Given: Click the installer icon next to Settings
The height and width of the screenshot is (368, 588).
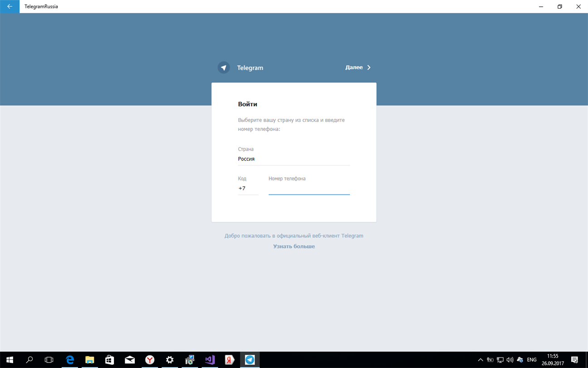Looking at the screenshot, I should pos(190,360).
